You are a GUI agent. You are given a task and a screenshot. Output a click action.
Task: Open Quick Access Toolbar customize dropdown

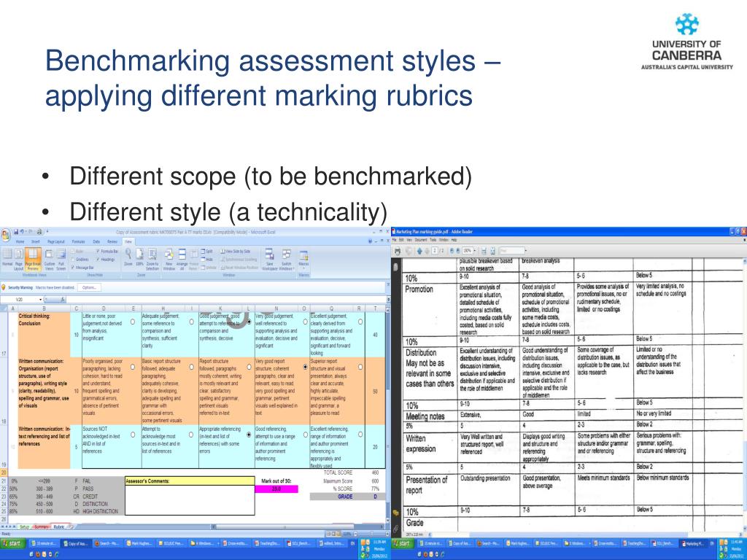(x=47, y=232)
